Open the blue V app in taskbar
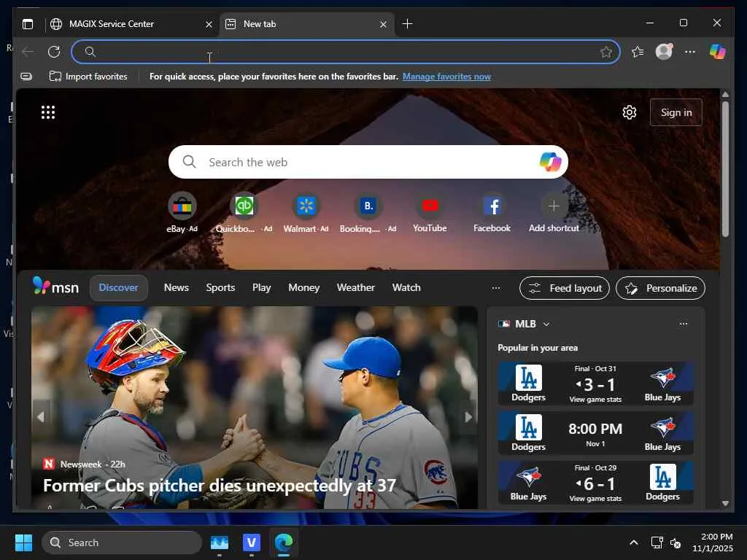 click(251, 542)
